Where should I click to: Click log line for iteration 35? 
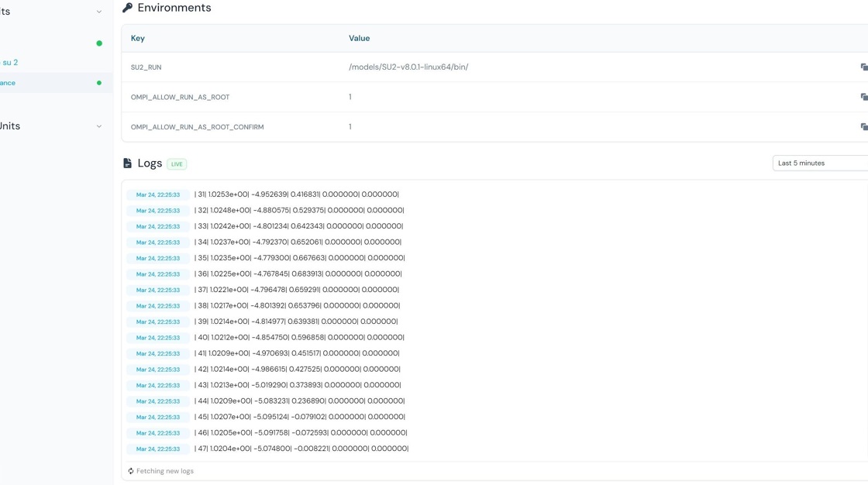coord(299,258)
